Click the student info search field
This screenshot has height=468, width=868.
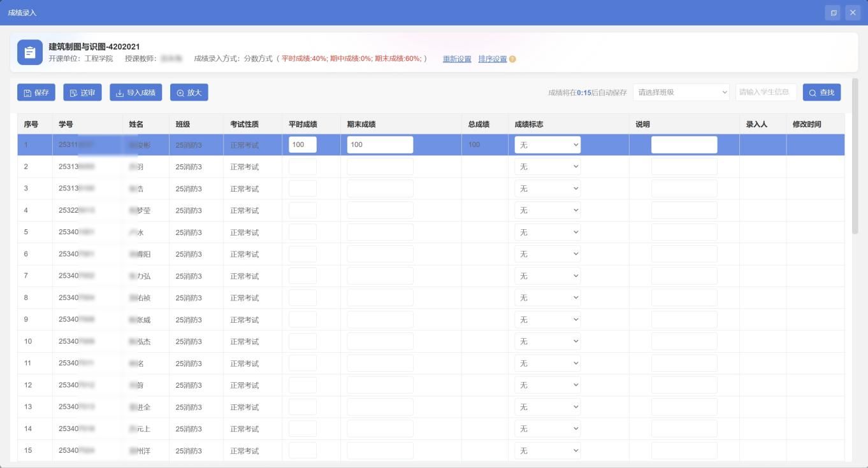[765, 92]
